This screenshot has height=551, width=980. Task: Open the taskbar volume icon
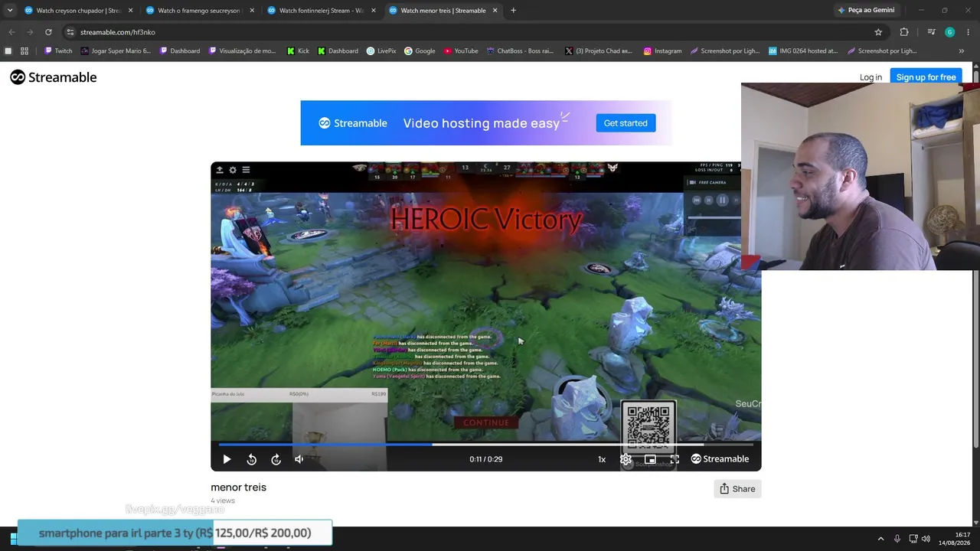[926, 539]
